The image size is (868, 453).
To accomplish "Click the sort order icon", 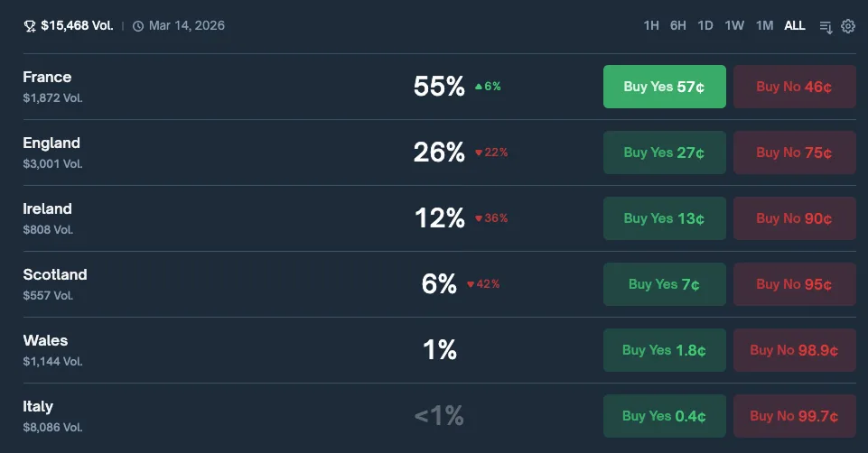I will click(x=826, y=26).
